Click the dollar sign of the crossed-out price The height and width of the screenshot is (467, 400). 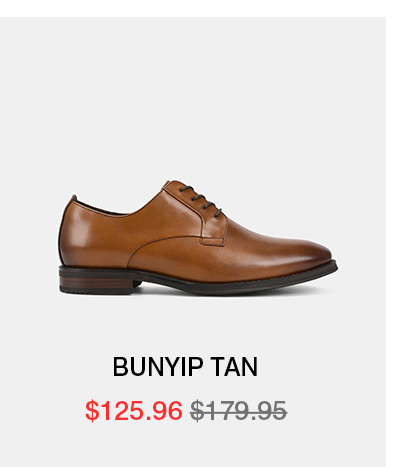(x=197, y=411)
